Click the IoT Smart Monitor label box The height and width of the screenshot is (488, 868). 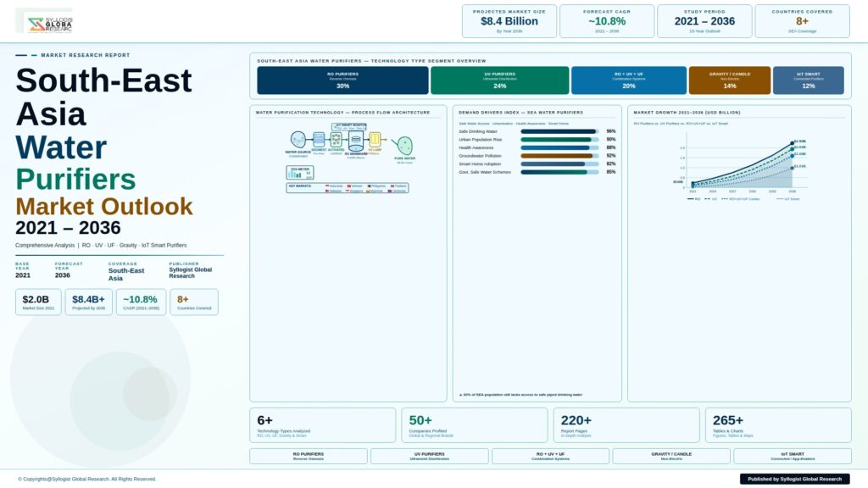[x=348, y=126]
